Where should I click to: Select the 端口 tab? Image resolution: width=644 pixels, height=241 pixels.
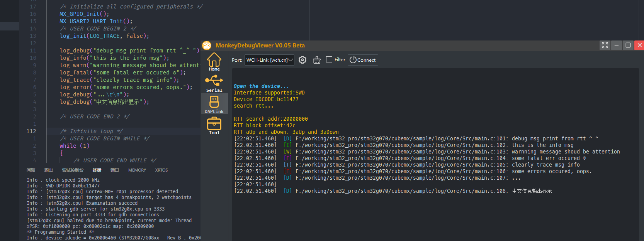click(x=115, y=170)
